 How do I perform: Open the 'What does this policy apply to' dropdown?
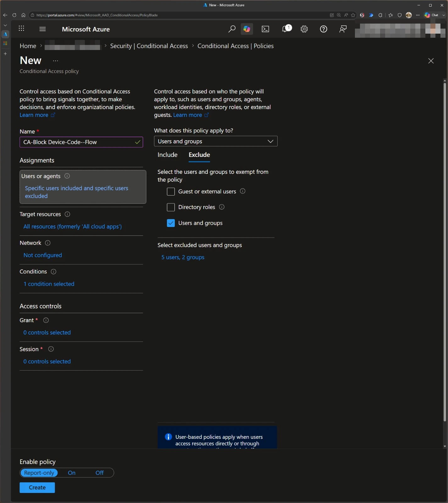click(216, 141)
